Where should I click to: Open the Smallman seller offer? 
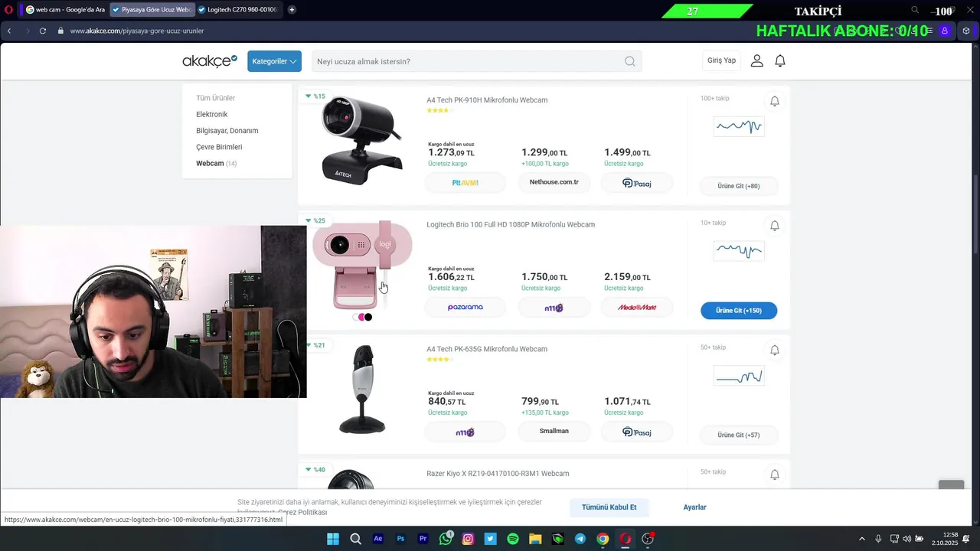click(x=554, y=432)
